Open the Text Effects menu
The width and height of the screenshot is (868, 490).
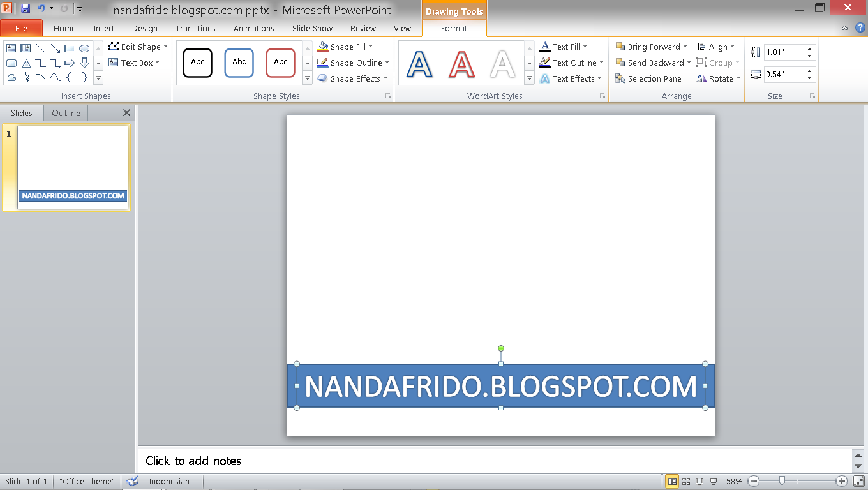pyautogui.click(x=570, y=78)
